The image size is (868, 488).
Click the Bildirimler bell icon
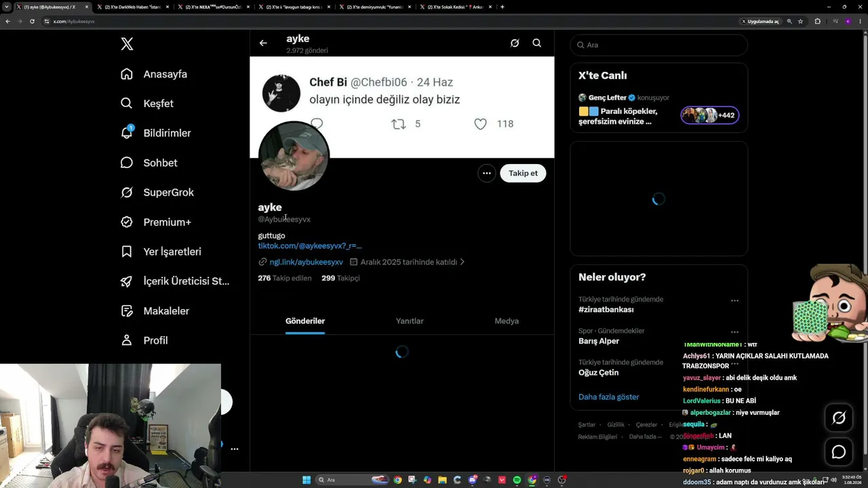click(127, 133)
